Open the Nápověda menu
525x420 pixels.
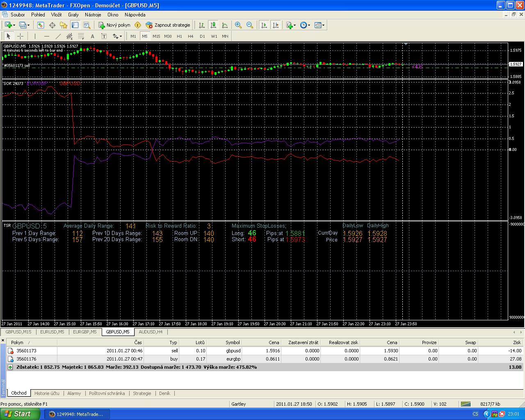pyautogui.click(x=135, y=14)
